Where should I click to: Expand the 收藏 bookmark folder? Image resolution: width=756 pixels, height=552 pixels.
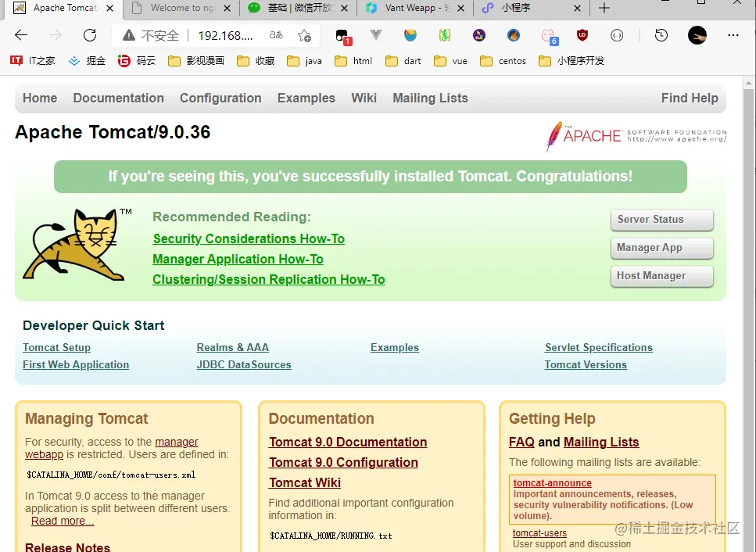pyautogui.click(x=256, y=61)
